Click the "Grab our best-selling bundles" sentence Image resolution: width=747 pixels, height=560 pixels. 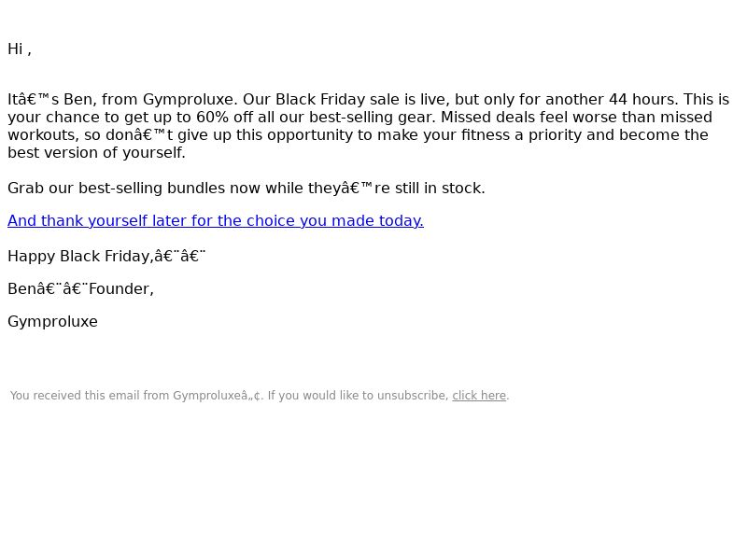(x=247, y=189)
